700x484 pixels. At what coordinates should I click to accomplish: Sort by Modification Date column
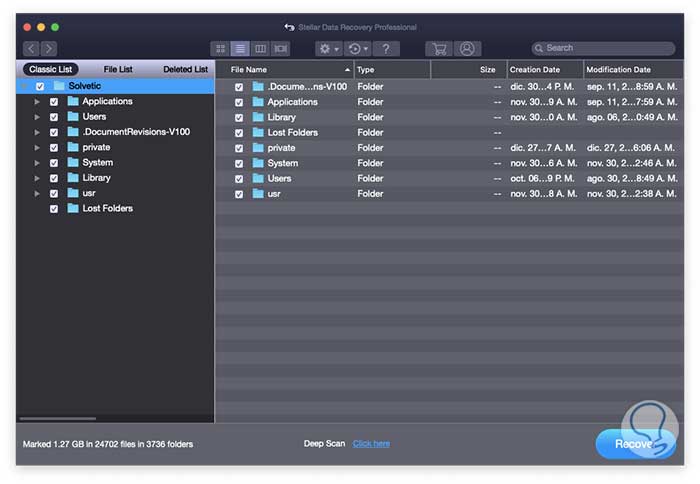point(633,70)
